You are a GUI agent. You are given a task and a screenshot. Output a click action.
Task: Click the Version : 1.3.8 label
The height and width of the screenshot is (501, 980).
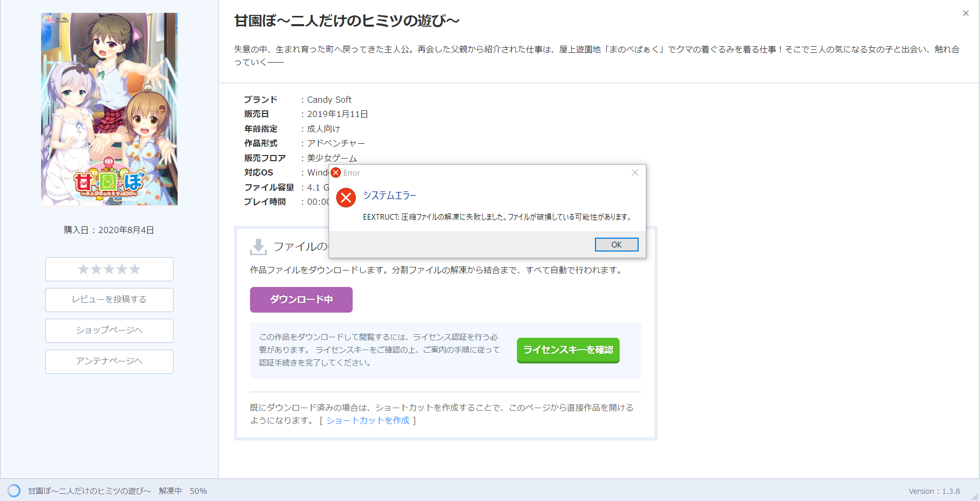point(934,491)
